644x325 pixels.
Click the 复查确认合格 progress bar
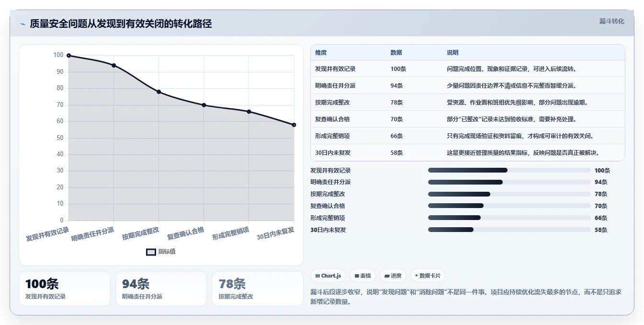509,206
